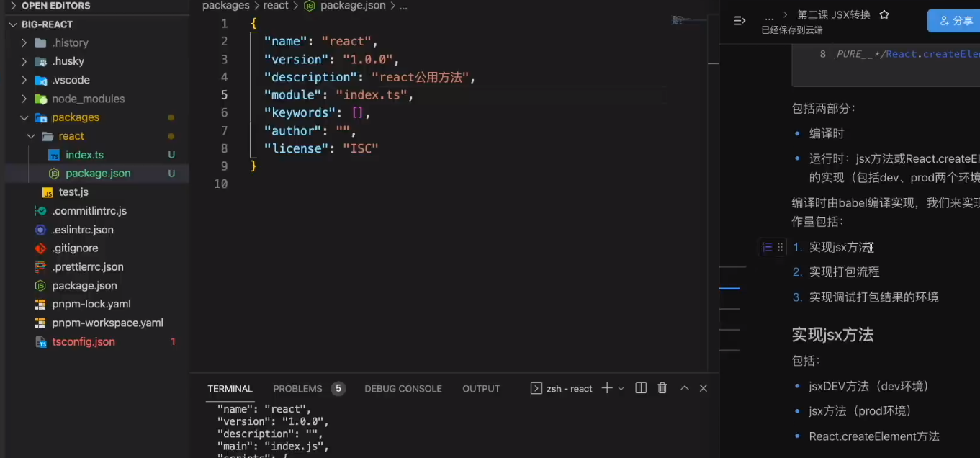Click list item 实现打包流程
Viewport: 980px width, 458px height.
[x=845, y=272]
